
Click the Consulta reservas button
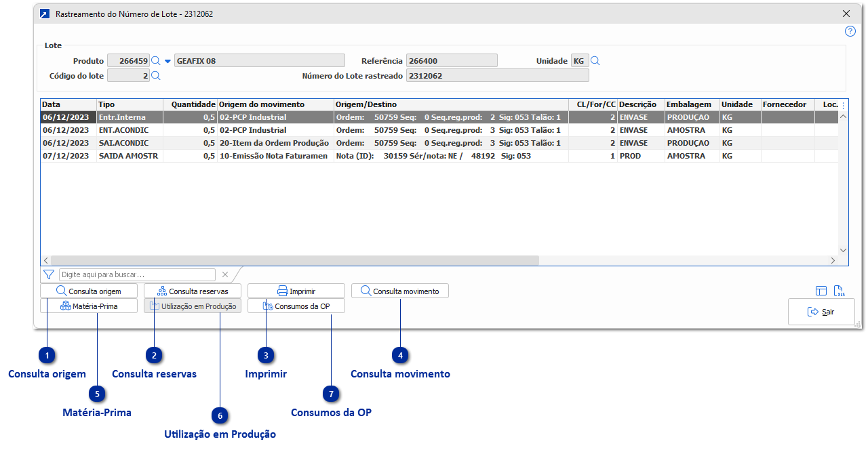193,291
